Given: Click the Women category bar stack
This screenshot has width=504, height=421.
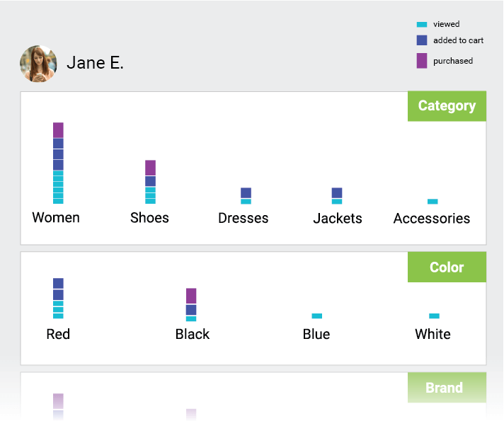Looking at the screenshot, I should (x=58, y=163).
